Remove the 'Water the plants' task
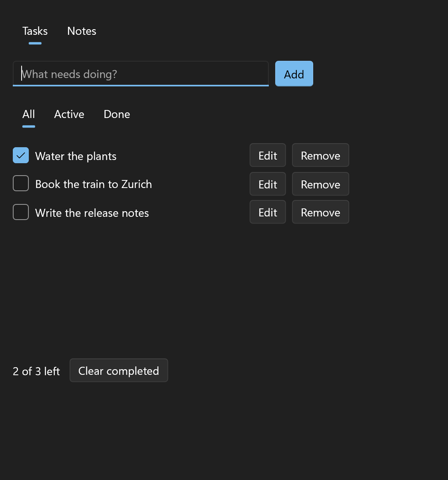448x480 pixels. [x=320, y=155]
